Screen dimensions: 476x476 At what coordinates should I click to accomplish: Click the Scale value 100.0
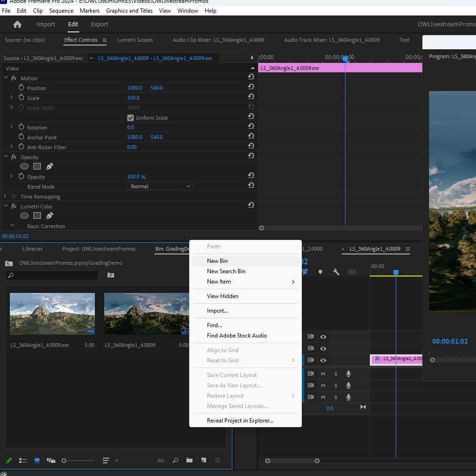tap(133, 98)
